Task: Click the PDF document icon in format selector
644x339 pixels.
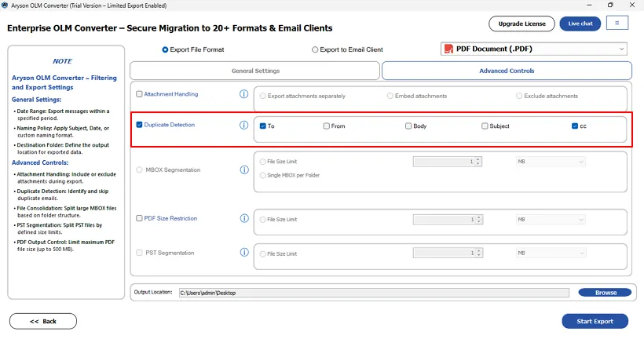Action: [448, 49]
